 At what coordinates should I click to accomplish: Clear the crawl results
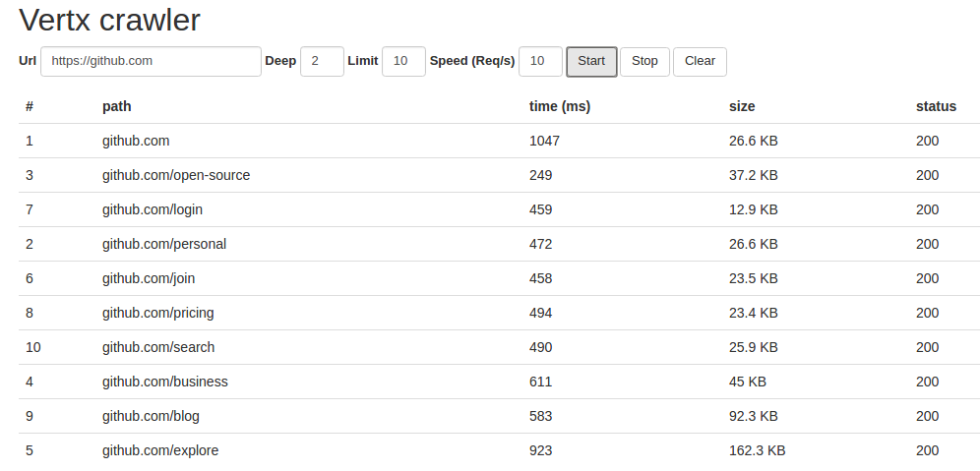click(700, 61)
